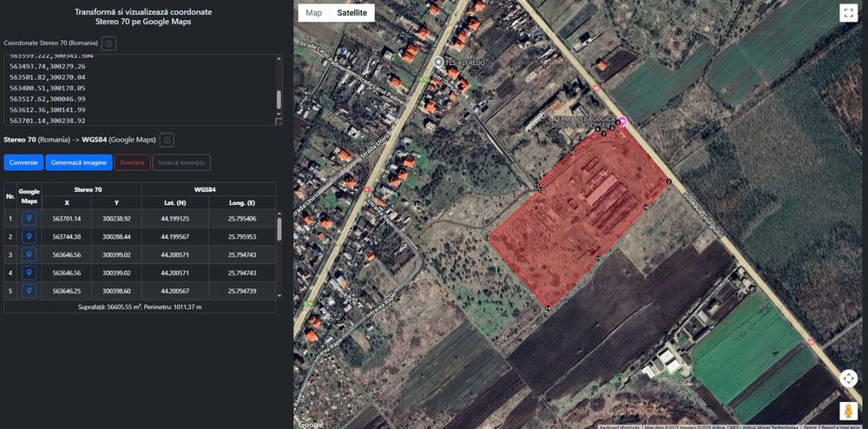
Task: Open Google Maps pin for row 5
Action: [29, 291]
